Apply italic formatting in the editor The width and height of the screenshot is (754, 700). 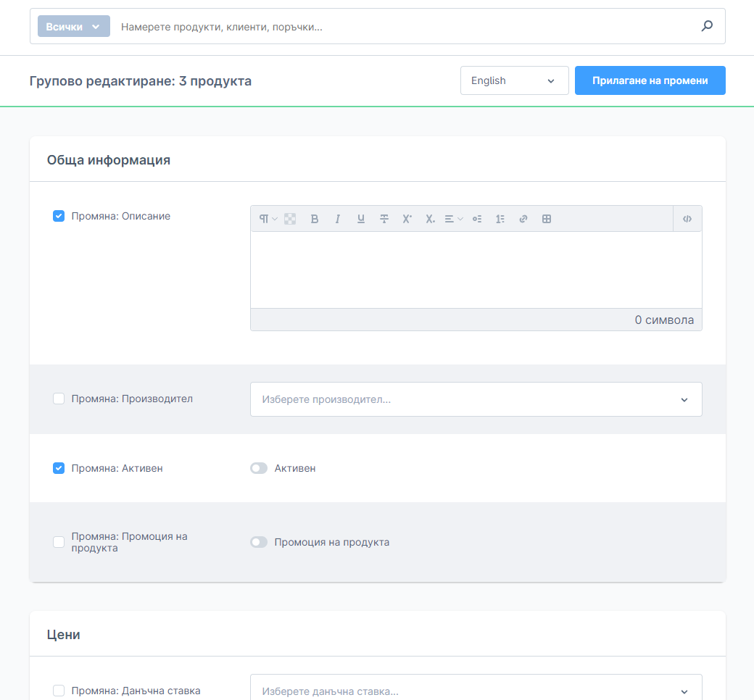pos(338,219)
